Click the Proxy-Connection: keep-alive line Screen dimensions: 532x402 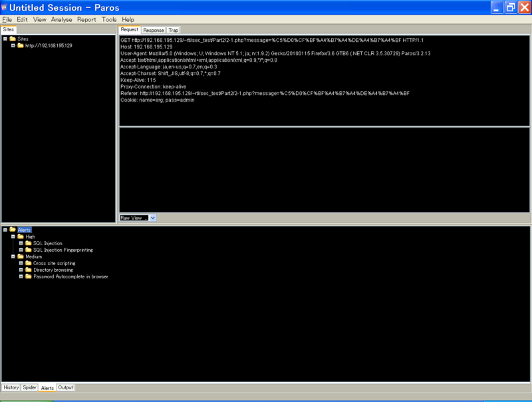point(153,87)
